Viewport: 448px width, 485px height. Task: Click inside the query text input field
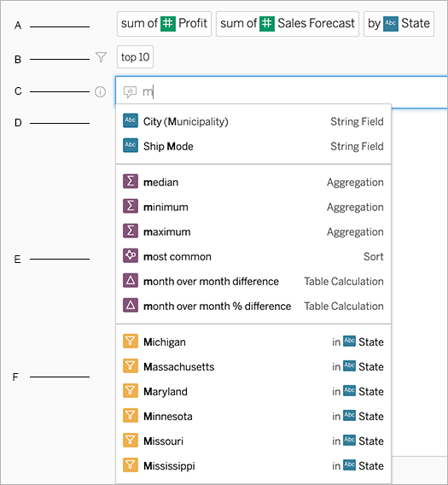pos(282,92)
